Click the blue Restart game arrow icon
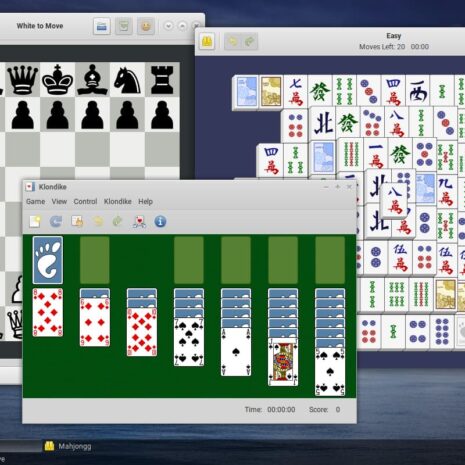Screen dimensions: 465x465 coord(56,221)
